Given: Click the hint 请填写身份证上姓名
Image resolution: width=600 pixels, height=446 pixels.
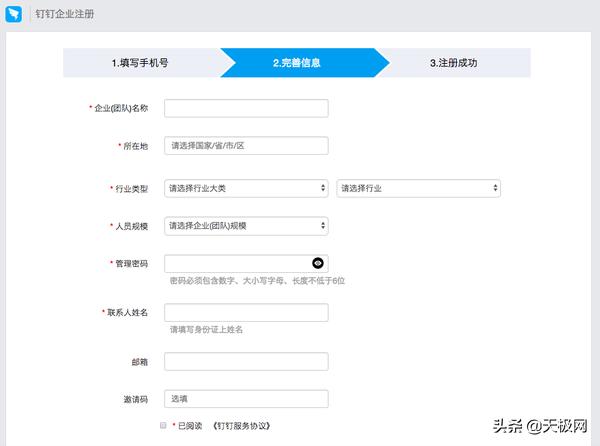Looking at the screenshot, I should pyautogui.click(x=206, y=329).
